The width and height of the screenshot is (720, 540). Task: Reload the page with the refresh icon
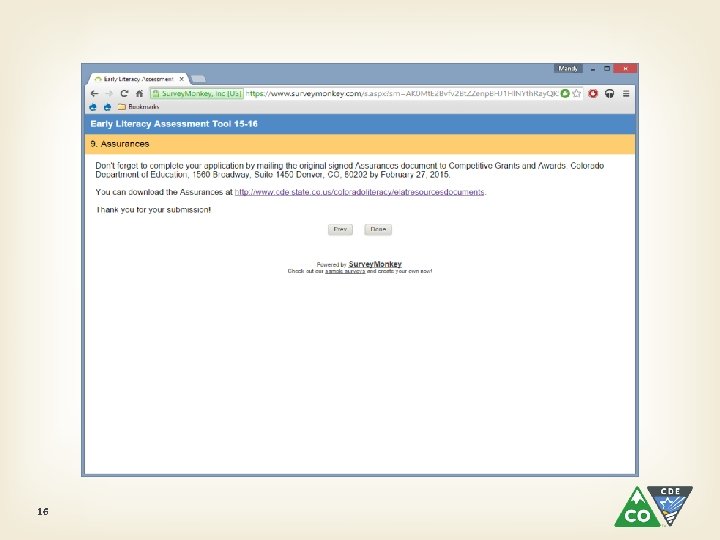(124, 94)
